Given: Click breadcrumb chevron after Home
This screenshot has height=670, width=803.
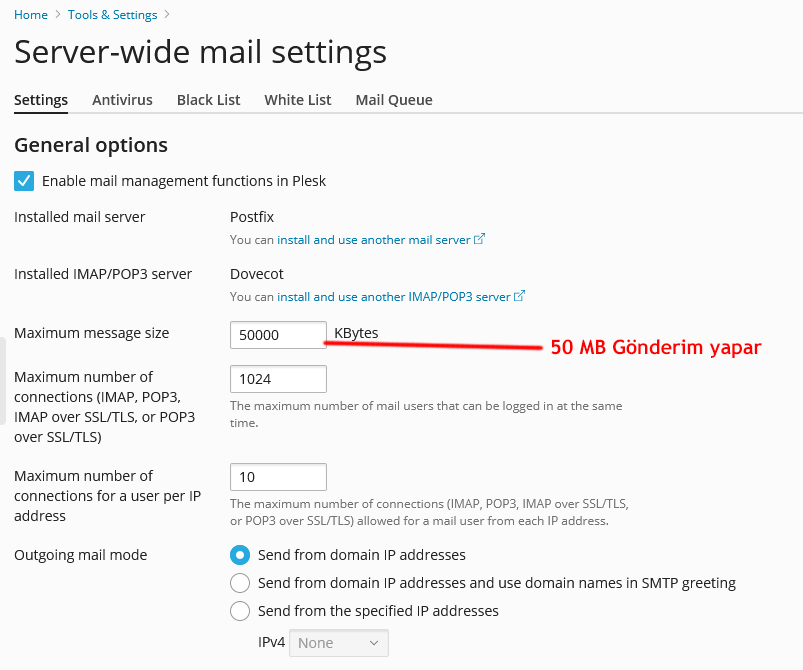Looking at the screenshot, I should point(58,15).
